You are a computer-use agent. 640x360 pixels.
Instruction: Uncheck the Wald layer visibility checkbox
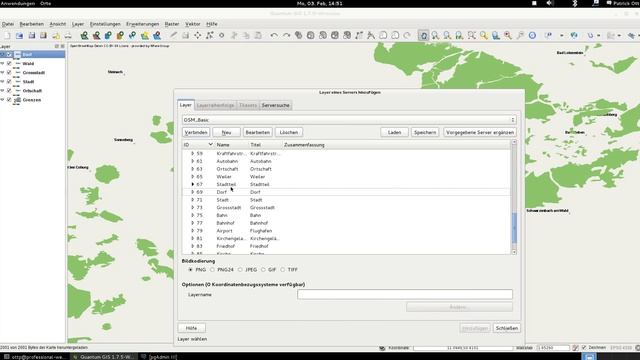tap(9, 63)
